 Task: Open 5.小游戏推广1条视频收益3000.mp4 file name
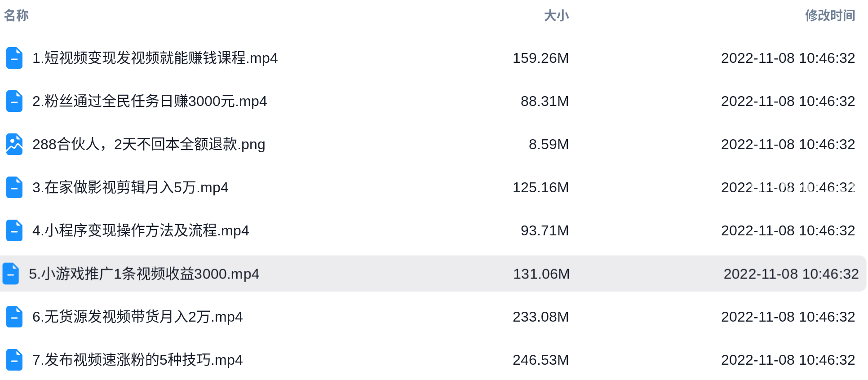[x=144, y=274]
